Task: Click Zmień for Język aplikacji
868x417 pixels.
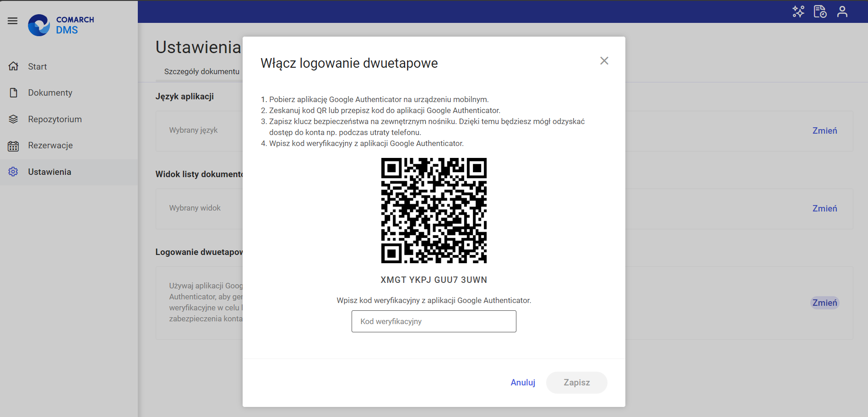Action: [x=825, y=131]
